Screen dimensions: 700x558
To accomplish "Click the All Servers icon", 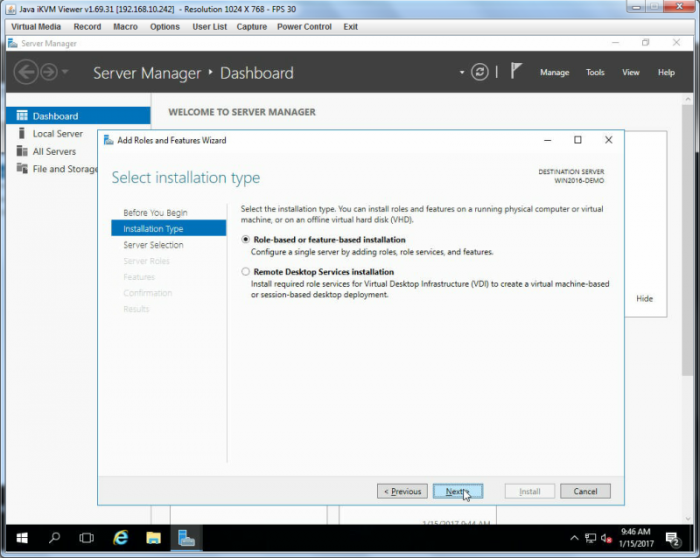I will pos(22,151).
